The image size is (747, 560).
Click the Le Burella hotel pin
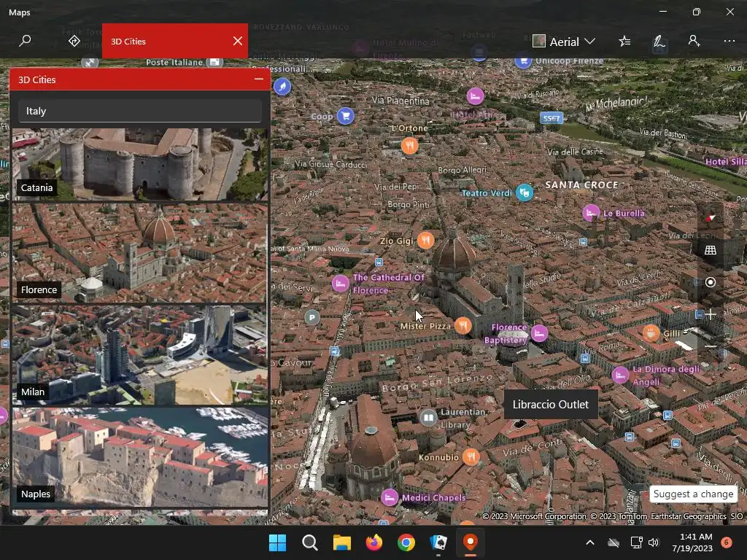pos(591,212)
